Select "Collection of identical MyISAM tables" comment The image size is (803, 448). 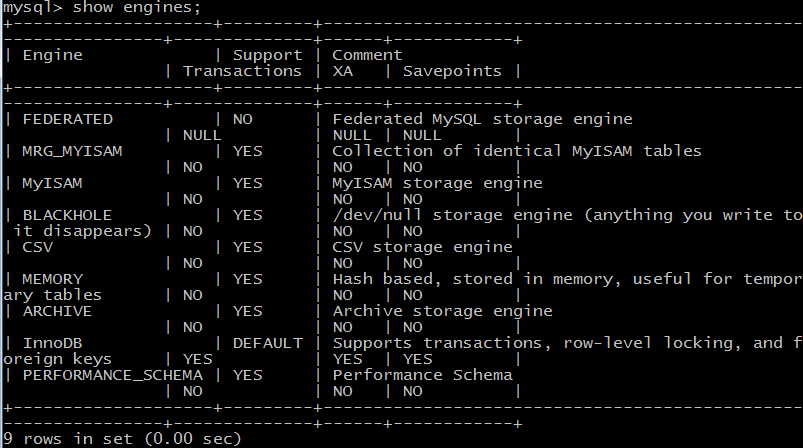click(x=516, y=151)
